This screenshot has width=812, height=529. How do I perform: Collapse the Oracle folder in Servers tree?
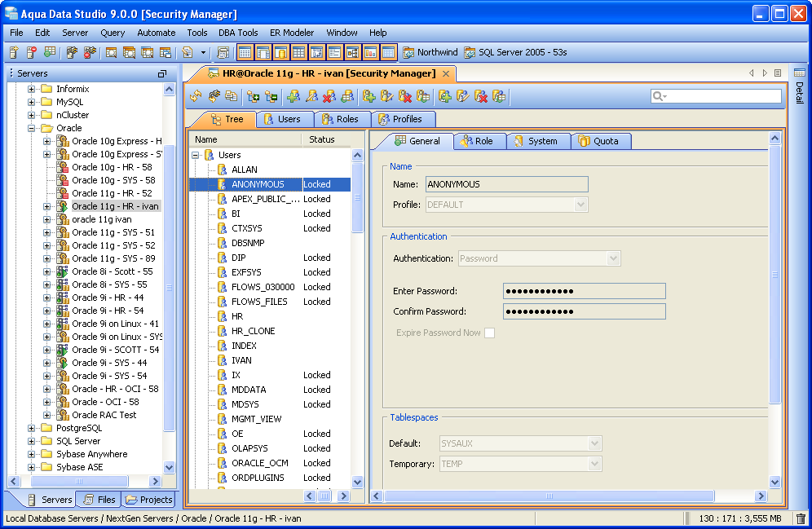click(x=32, y=128)
